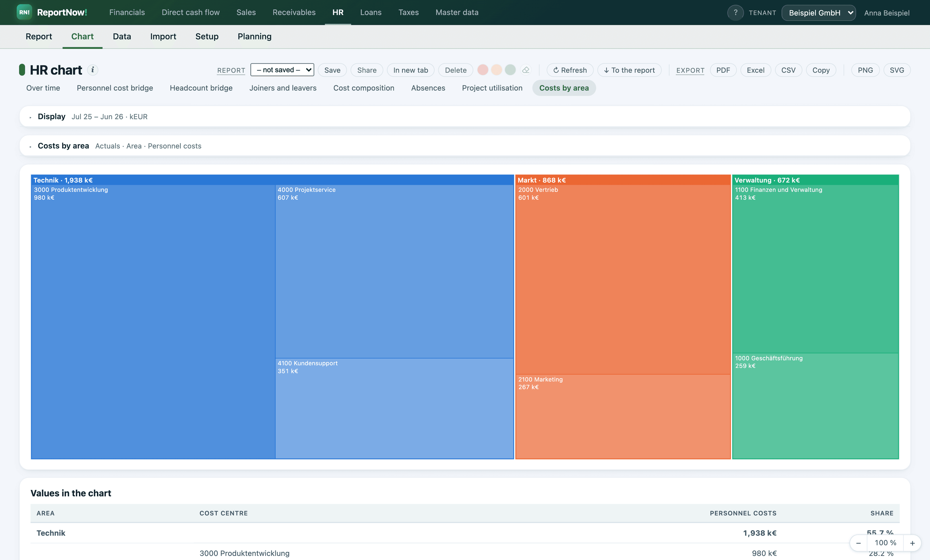Image resolution: width=930 pixels, height=560 pixels.
Task: Click the eraser clear-color icon
Action: pyautogui.click(x=526, y=70)
